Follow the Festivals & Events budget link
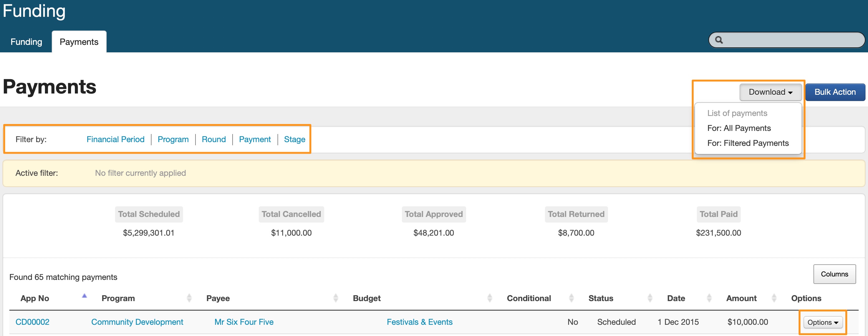Image resolution: width=868 pixels, height=336 pixels. [419, 322]
